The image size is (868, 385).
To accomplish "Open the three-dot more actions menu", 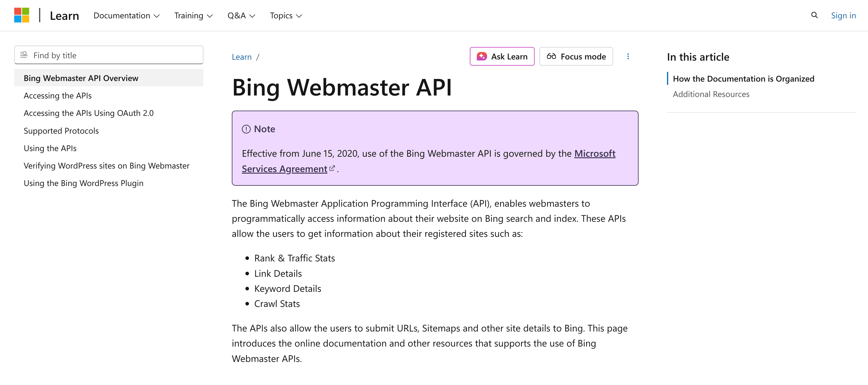I will 628,56.
